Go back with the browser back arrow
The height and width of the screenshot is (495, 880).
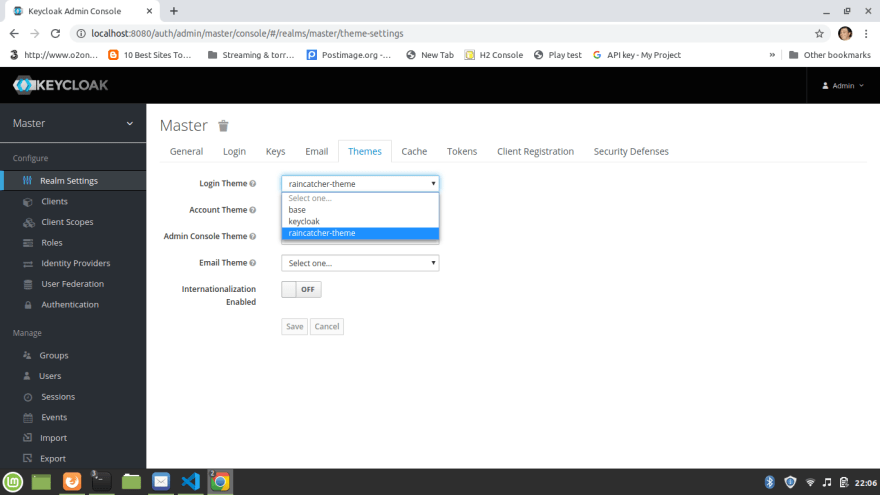click(x=14, y=34)
